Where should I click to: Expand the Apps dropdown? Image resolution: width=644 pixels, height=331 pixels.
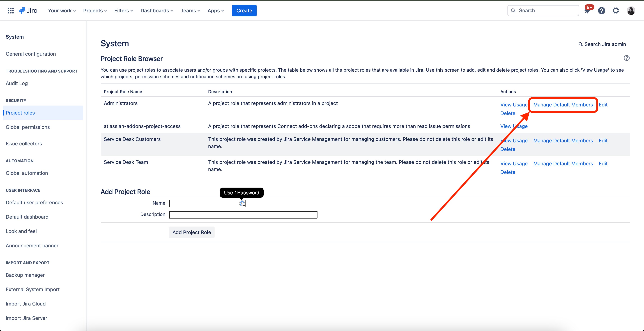tap(216, 10)
